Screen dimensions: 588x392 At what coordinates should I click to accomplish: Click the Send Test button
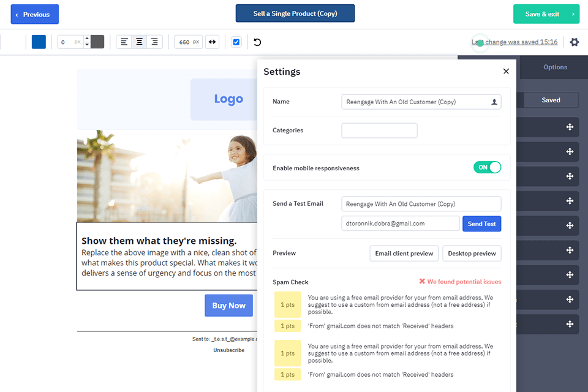tap(481, 224)
